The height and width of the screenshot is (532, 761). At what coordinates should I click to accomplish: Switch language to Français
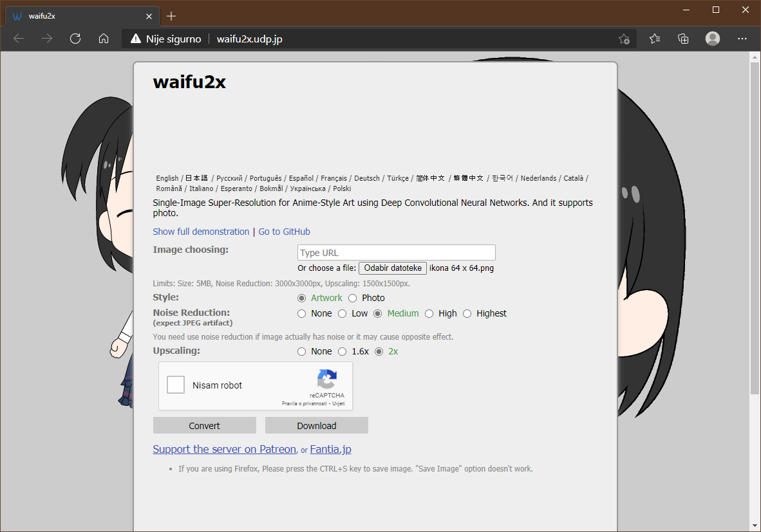click(334, 178)
